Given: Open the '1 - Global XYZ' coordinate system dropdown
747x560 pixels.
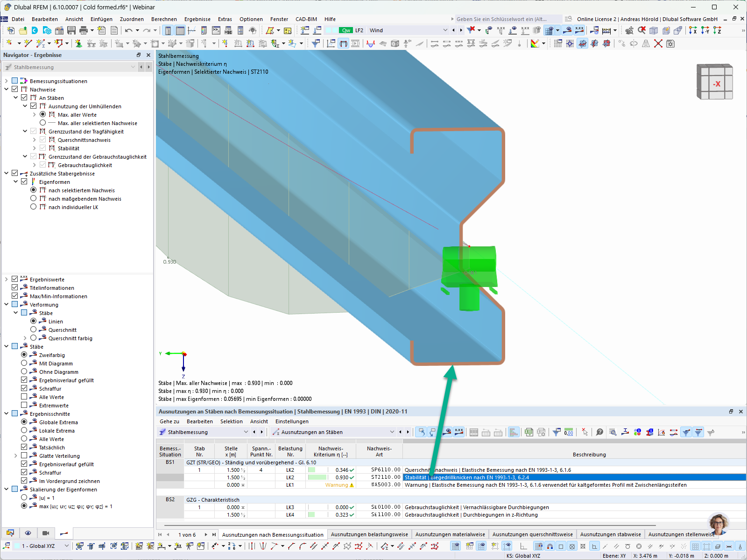Looking at the screenshot, I should pos(66,546).
